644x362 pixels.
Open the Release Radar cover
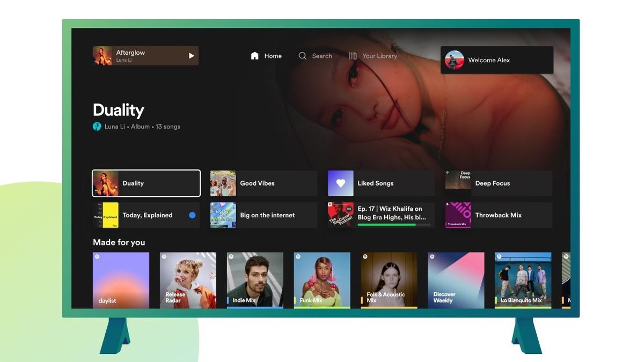coord(188,280)
